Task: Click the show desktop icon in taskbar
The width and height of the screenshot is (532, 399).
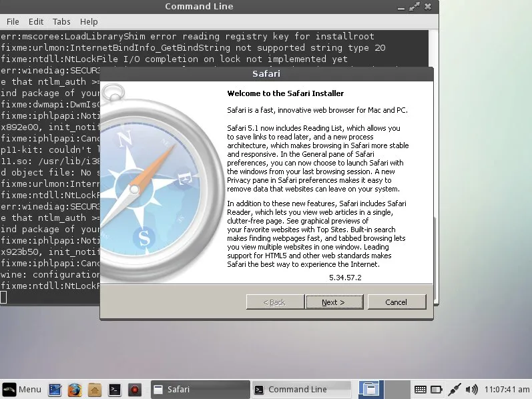Action: [55, 389]
